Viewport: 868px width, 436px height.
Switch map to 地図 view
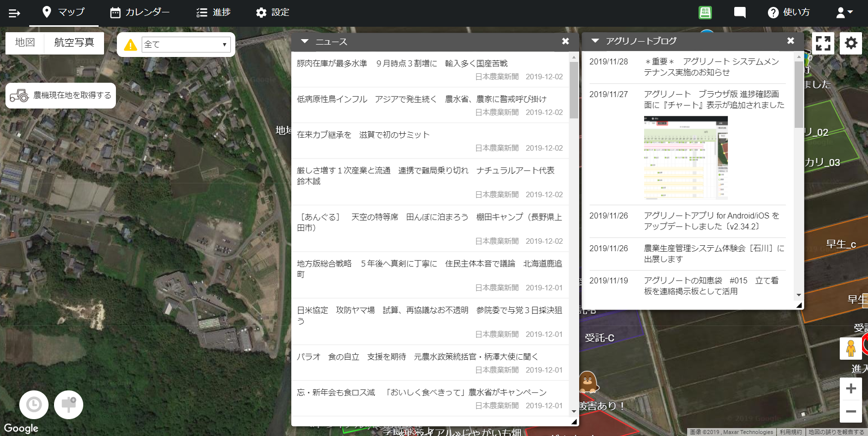[25, 43]
